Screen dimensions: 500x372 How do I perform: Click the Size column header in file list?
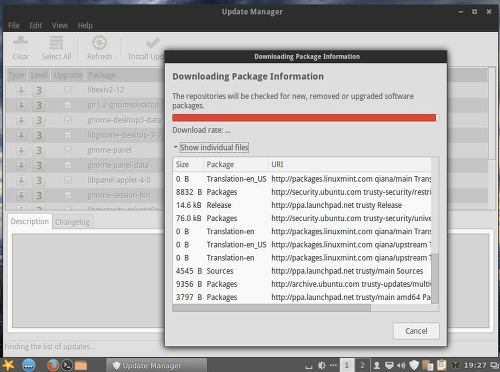coord(188,164)
